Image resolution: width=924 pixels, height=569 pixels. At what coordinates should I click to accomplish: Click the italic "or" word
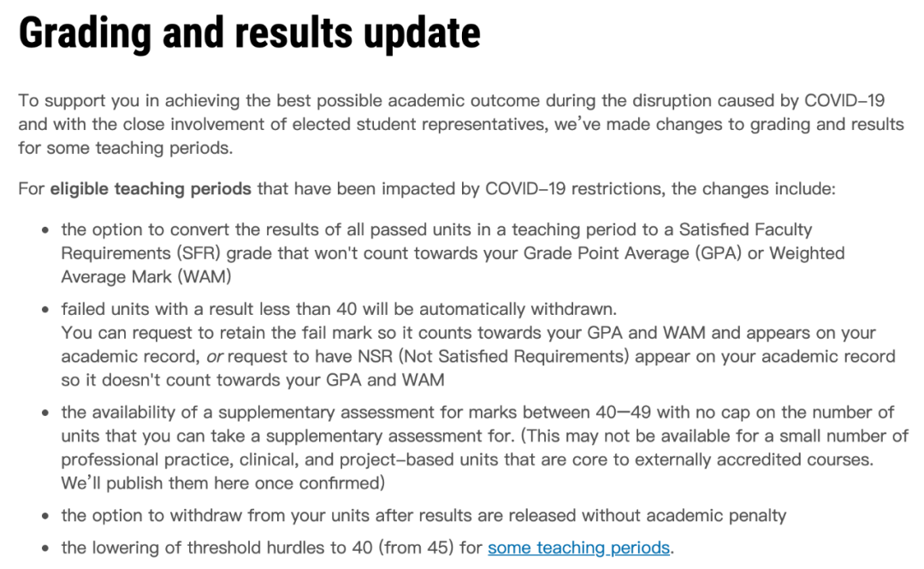tap(214, 357)
